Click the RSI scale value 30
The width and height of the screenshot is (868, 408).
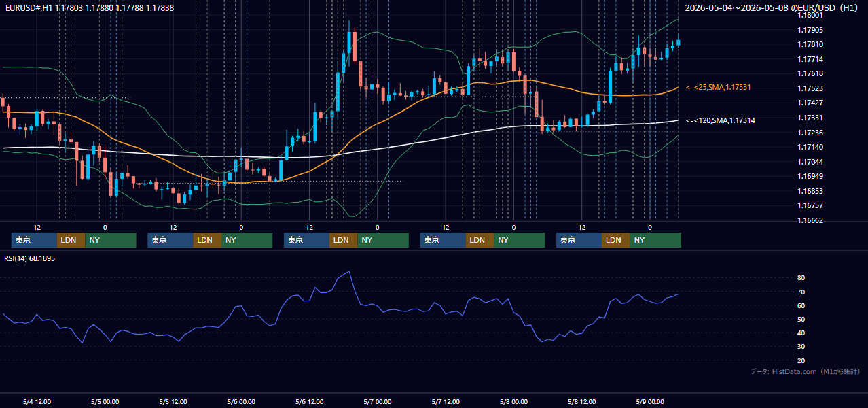coord(801,346)
